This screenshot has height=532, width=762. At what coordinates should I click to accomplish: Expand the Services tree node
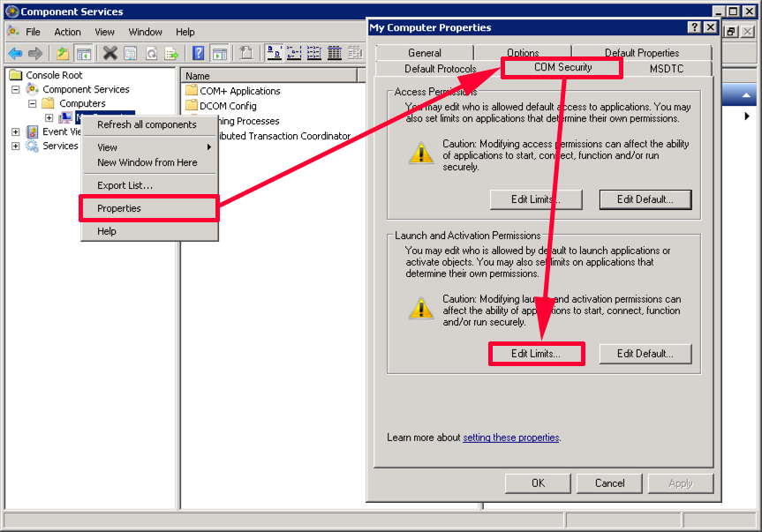point(16,146)
